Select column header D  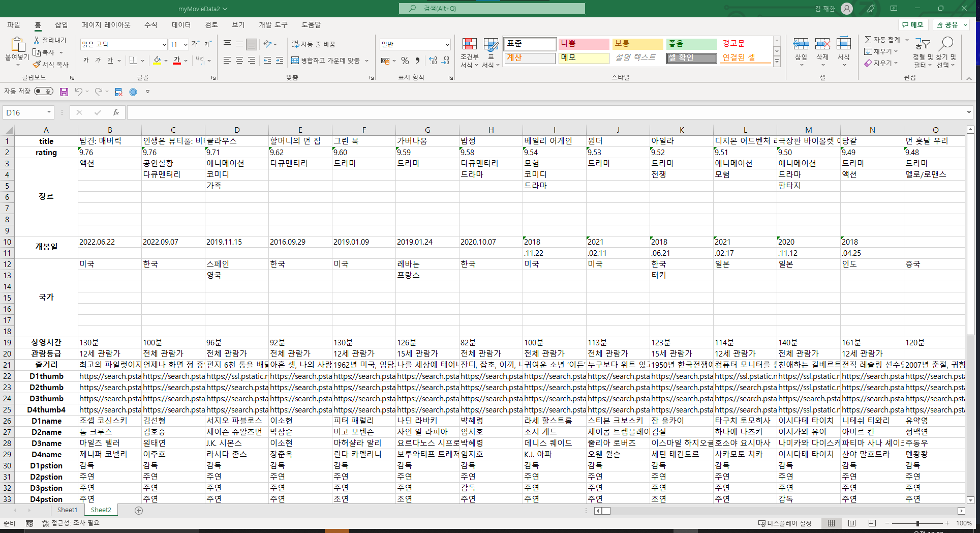point(237,130)
